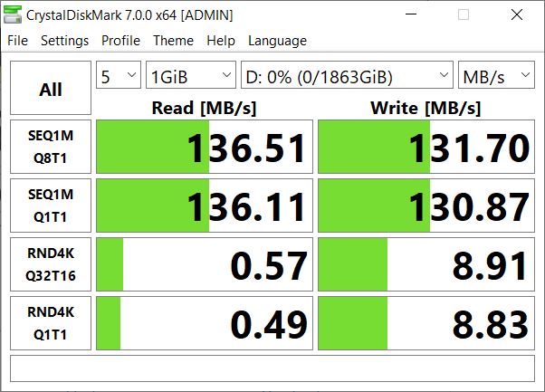Click the Read [MB/s] column header
The height and width of the screenshot is (392, 545).
point(205,108)
